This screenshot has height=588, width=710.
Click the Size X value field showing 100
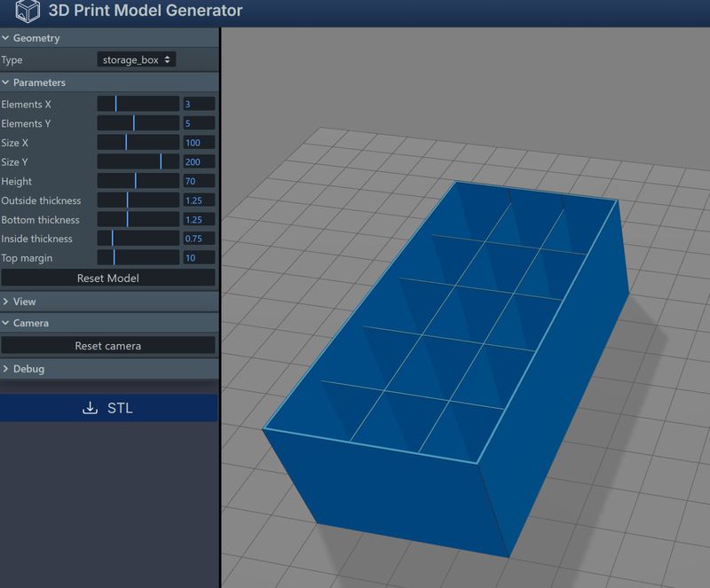tap(199, 142)
